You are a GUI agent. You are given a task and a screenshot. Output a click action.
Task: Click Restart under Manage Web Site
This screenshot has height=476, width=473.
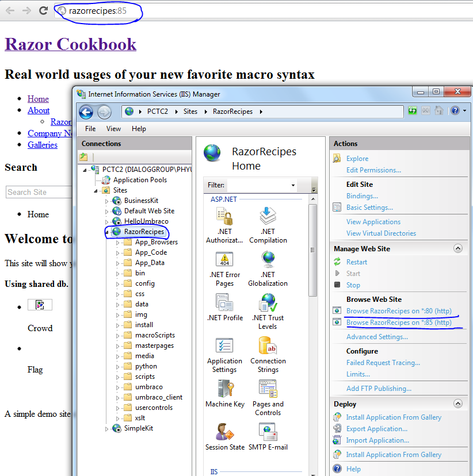click(x=357, y=262)
